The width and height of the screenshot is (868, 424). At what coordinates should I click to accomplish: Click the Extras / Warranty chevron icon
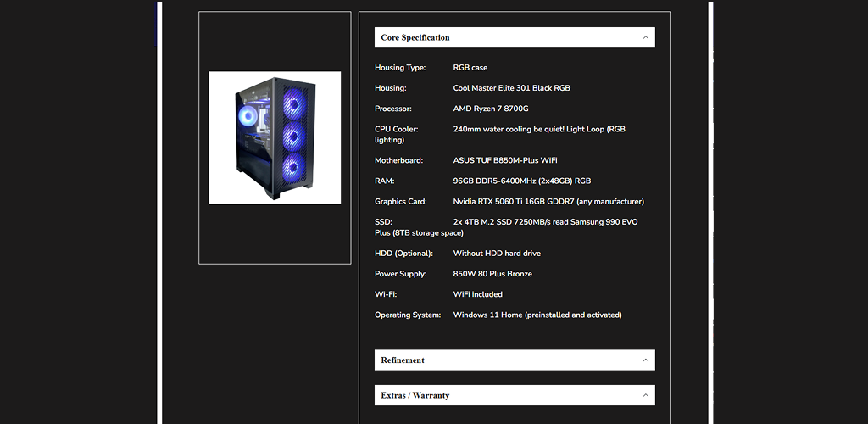(x=645, y=396)
